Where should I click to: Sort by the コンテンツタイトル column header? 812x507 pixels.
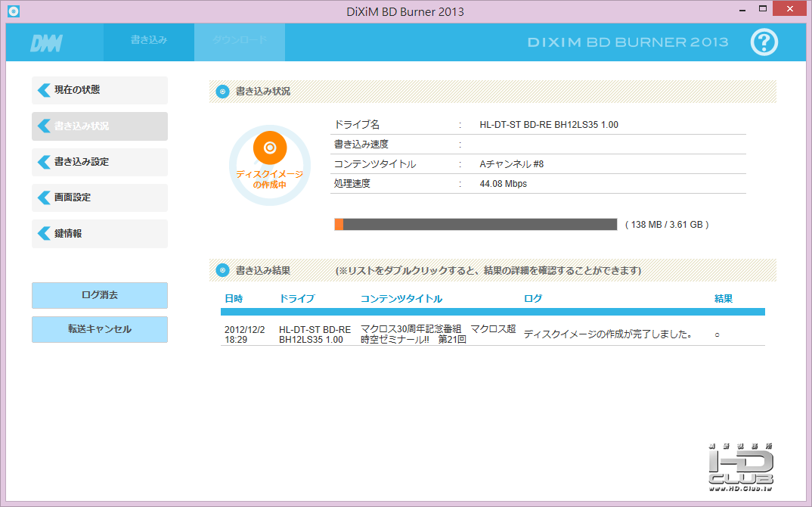[401, 299]
